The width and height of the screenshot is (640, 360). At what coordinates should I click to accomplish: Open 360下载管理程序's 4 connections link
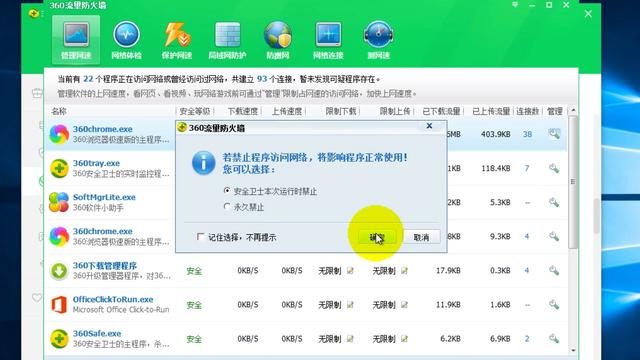pyautogui.click(x=527, y=271)
